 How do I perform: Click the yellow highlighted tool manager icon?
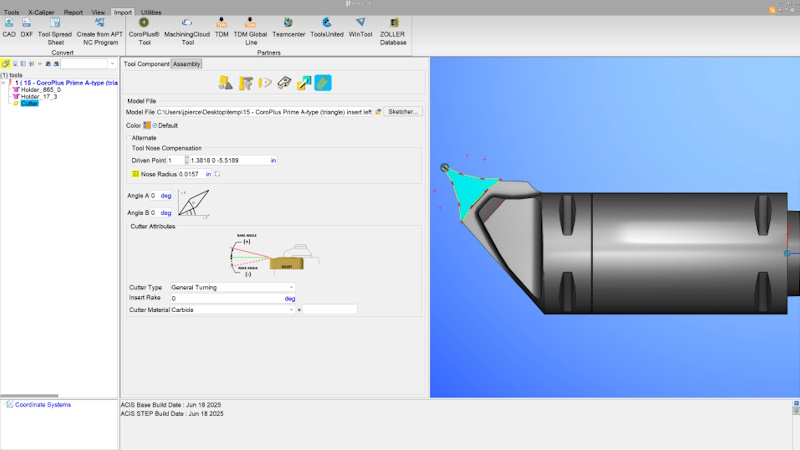pyautogui.click(x=6, y=64)
